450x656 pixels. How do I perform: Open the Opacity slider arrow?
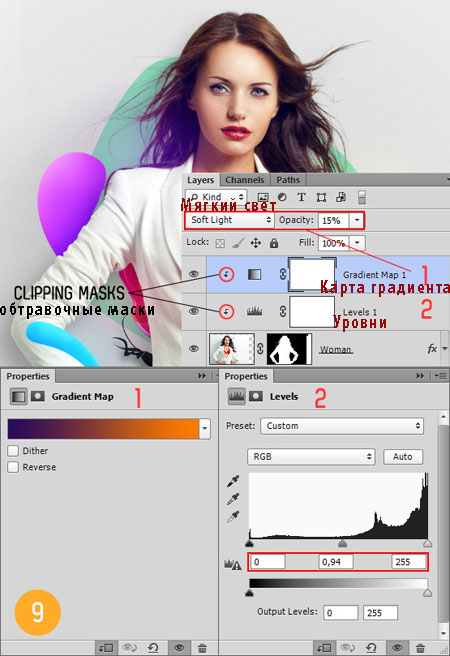357,220
